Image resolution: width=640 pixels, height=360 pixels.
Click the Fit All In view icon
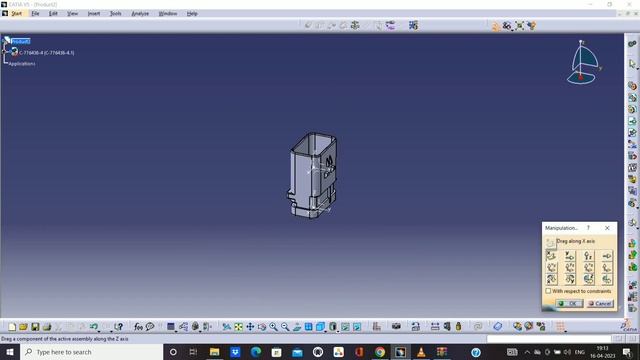click(238, 327)
